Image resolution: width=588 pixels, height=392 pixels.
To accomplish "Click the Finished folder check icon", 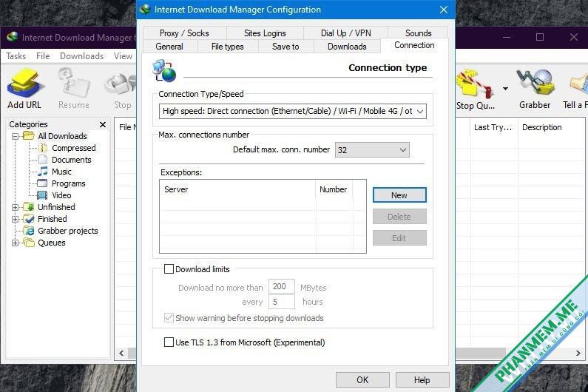I will (x=29, y=219).
